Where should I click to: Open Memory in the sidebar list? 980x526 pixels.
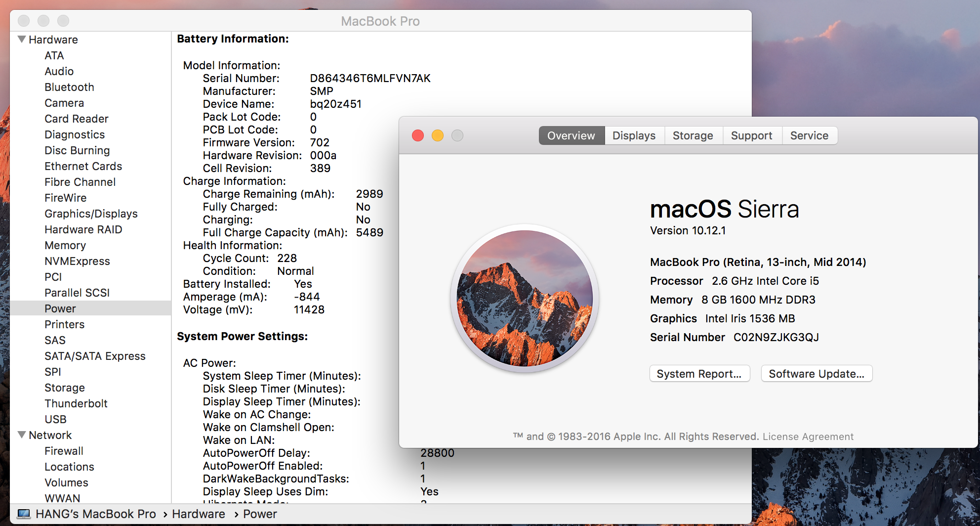coord(65,245)
